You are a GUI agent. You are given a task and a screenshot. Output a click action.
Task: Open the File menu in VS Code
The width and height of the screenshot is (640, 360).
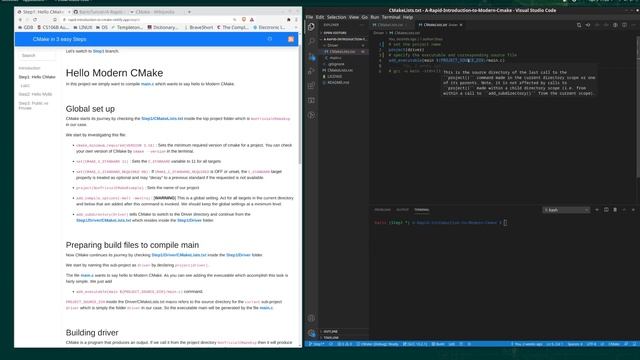309,17
